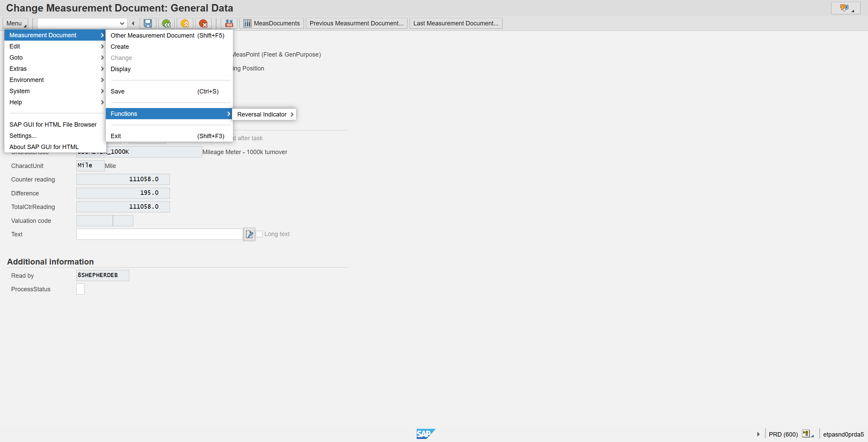The width and height of the screenshot is (868, 442).
Task: Click Last Measurement Document button
Action: [x=456, y=23]
